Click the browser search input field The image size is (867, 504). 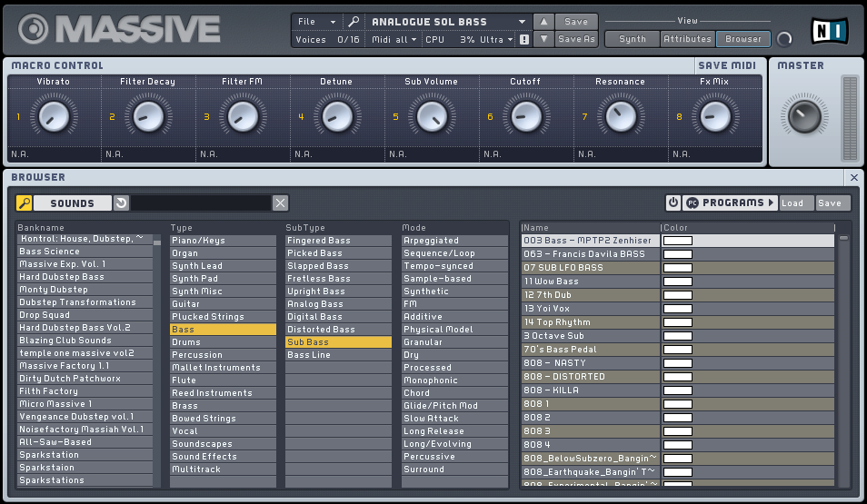coord(201,203)
